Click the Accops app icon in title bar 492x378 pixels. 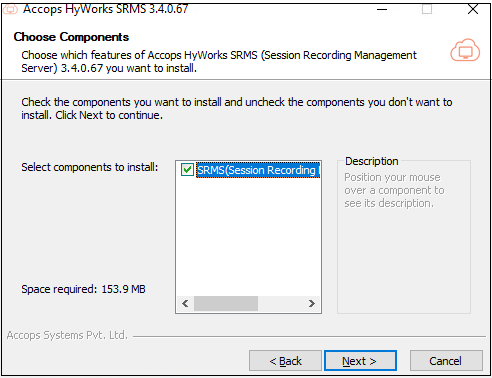(x=10, y=9)
